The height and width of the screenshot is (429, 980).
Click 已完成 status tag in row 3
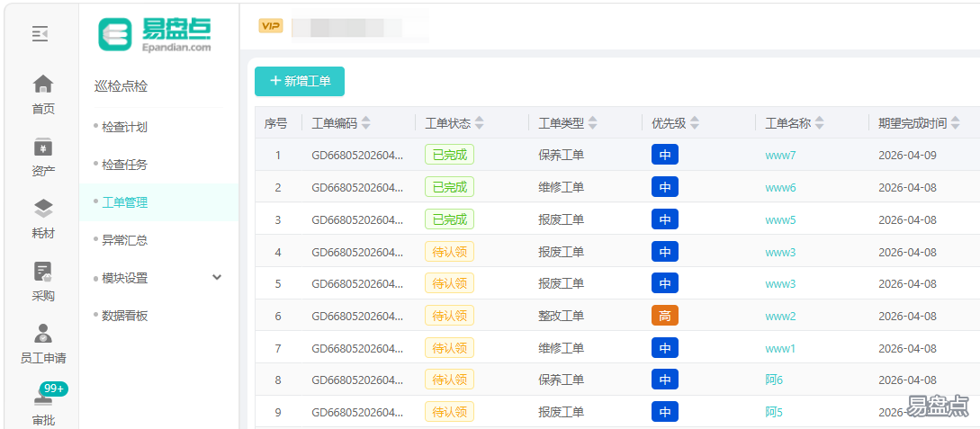[449, 219]
